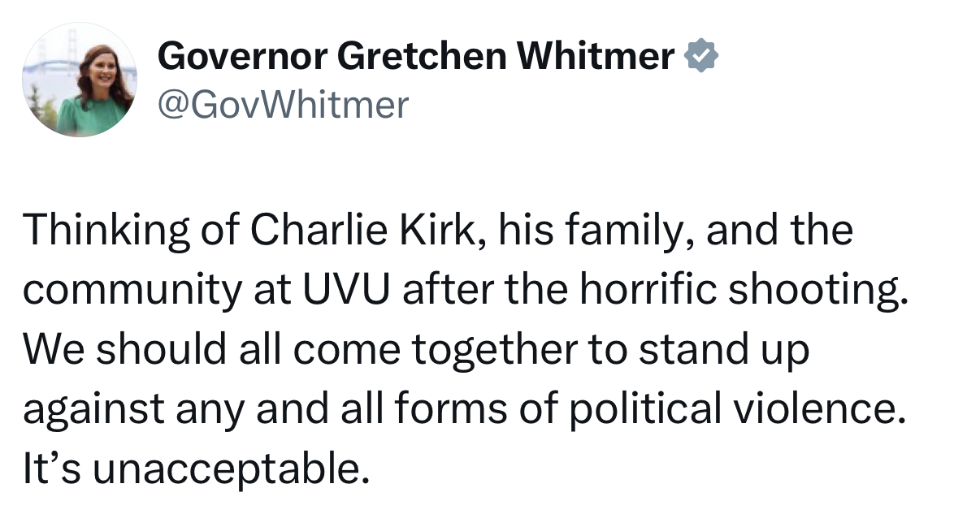Select line beginning "community at UVU"

point(465,292)
